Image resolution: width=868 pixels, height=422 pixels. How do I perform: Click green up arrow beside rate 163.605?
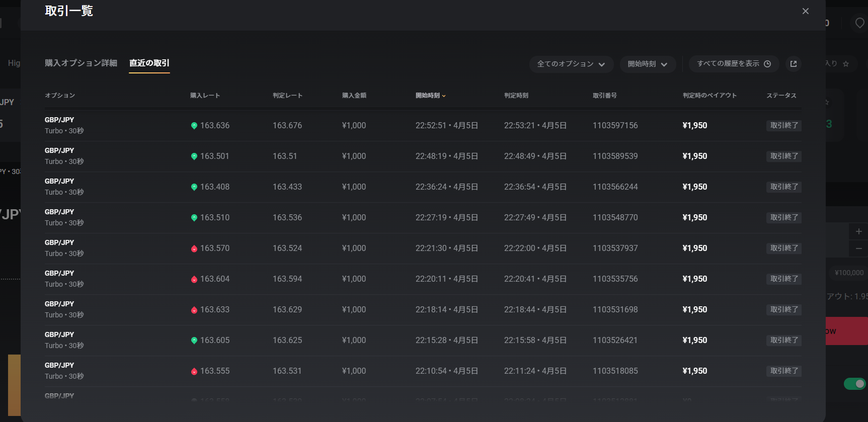(194, 341)
